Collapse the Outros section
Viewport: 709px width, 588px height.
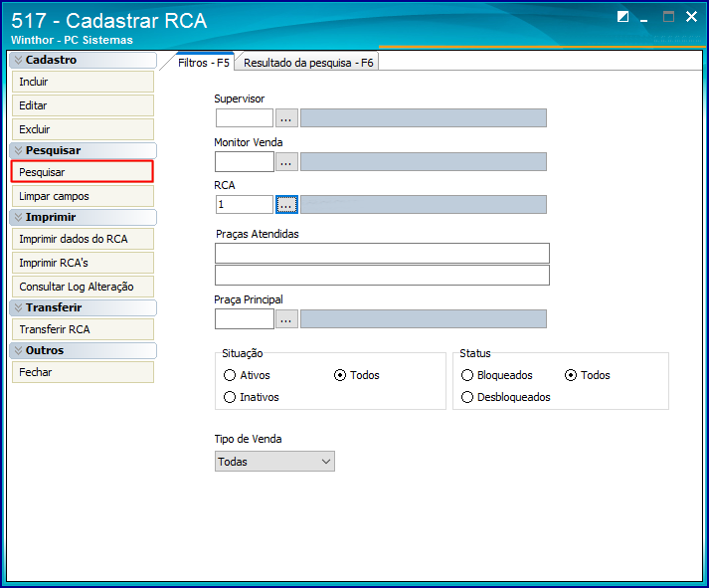pos(83,350)
